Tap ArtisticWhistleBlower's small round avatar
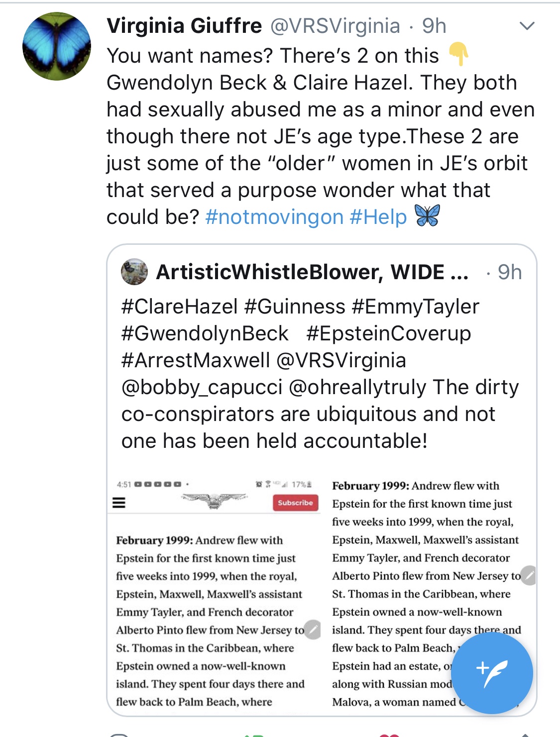This screenshot has height=737, width=560. (134, 272)
